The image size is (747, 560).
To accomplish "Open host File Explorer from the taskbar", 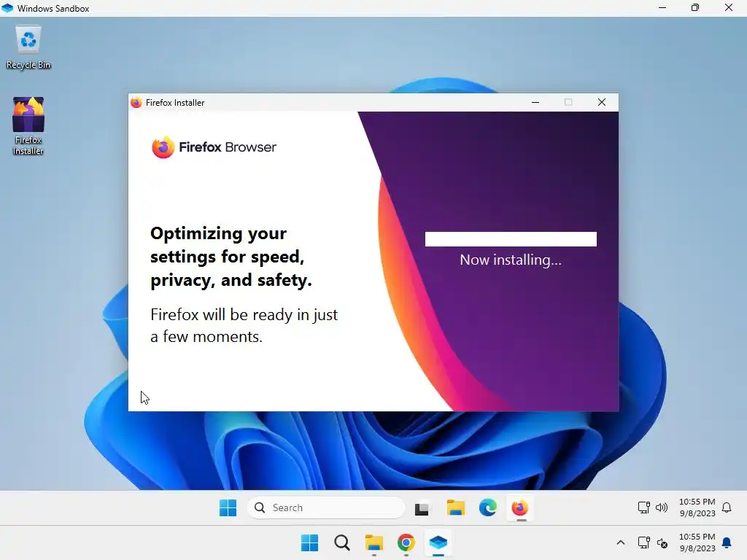I will pos(374,542).
